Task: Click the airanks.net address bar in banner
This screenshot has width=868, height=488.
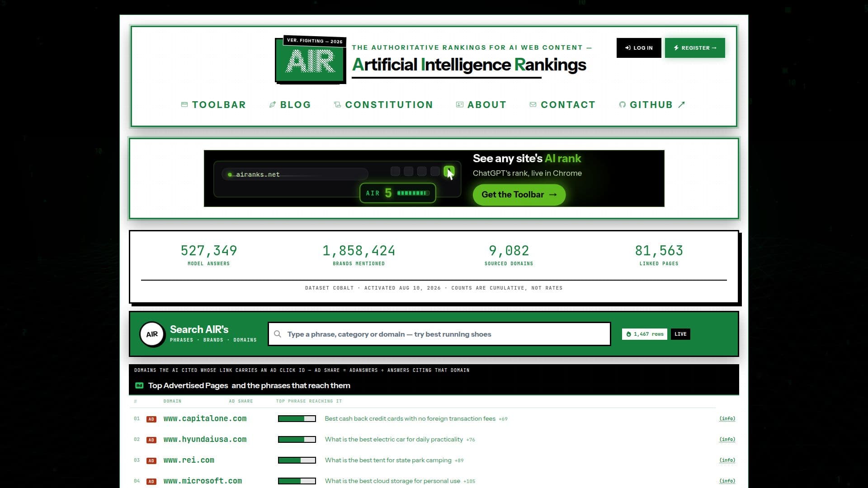Action: point(295,174)
